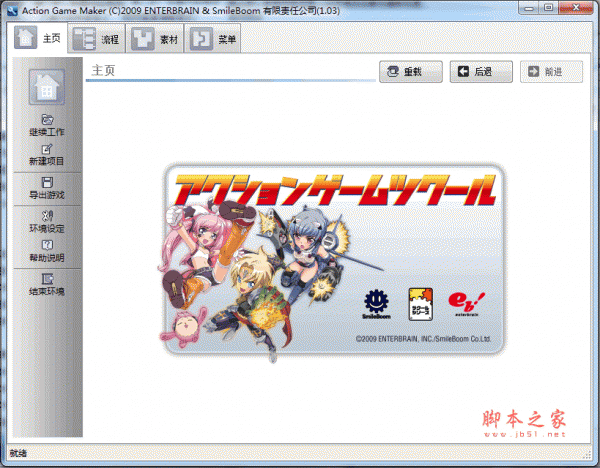Viewport: 600px width, 468px height.
Task: Click the Action Game Maker splash banner title
Action: [333, 190]
